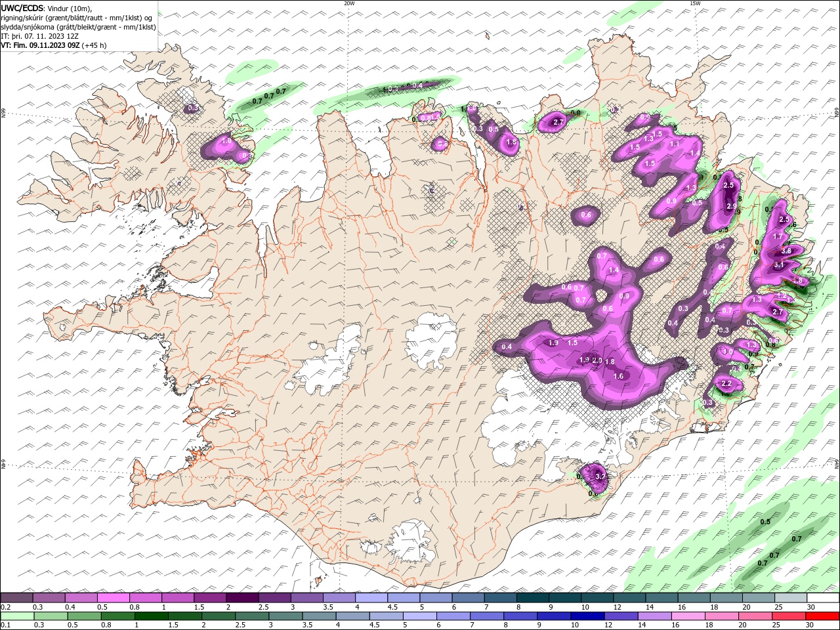The image size is (840, 630).
Task: Select the '1.1' value in the northeast snow band
Action: [675, 144]
